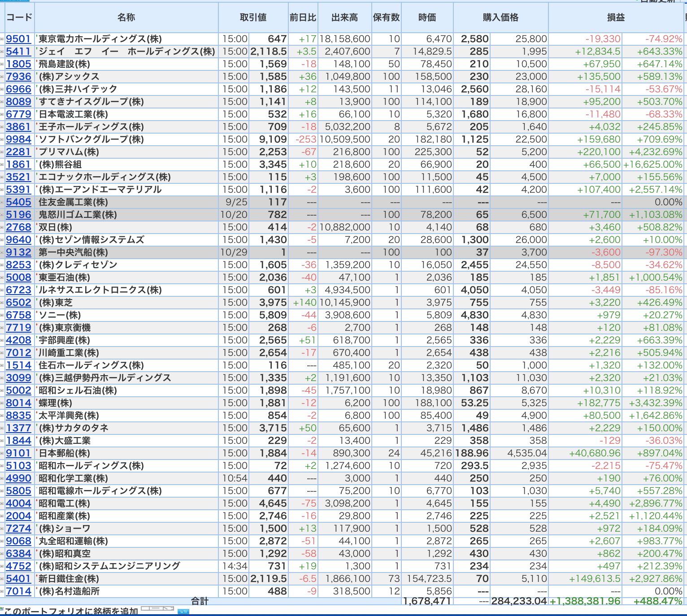This screenshot has width=687, height=616.
Task: Open stock code 1805 link
Action: click(18, 64)
